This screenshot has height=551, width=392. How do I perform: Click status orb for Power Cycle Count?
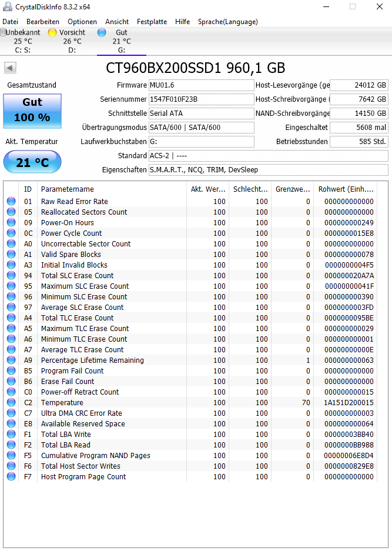click(x=11, y=233)
